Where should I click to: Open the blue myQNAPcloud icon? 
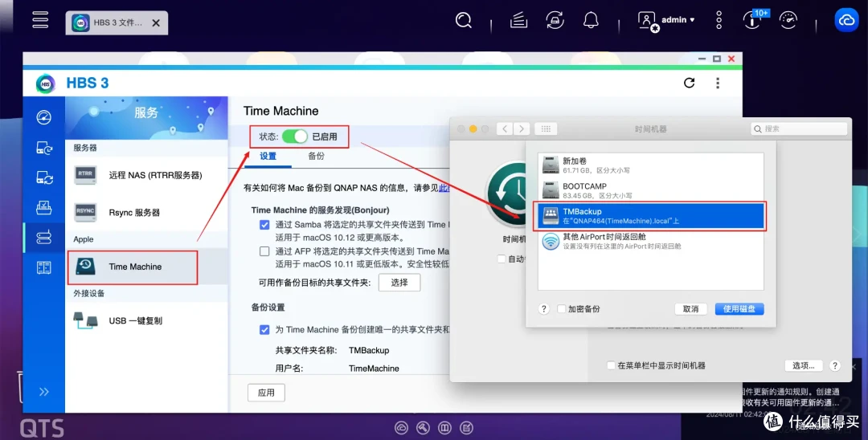click(846, 20)
